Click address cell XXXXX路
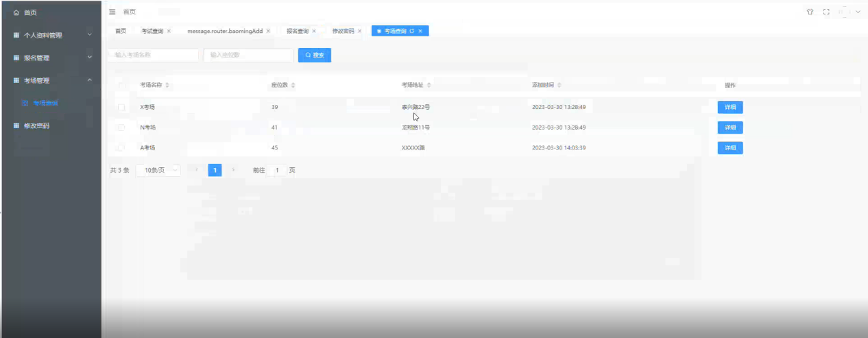Screen dimensions: 868x338 413,147
